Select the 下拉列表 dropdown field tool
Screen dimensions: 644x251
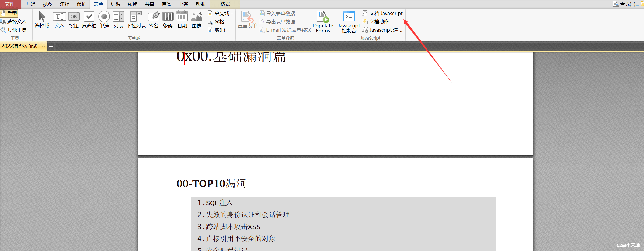pos(136,19)
